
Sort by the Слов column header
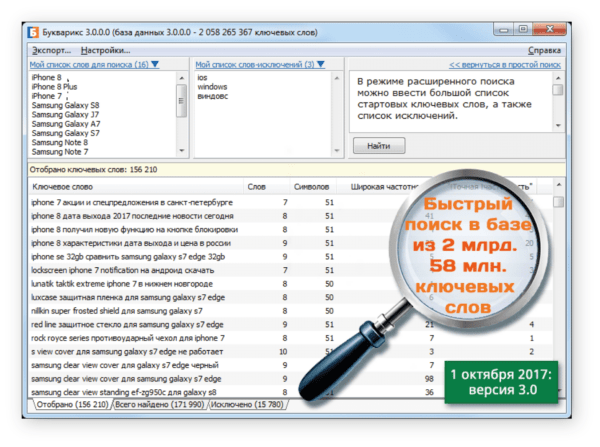pos(266,187)
